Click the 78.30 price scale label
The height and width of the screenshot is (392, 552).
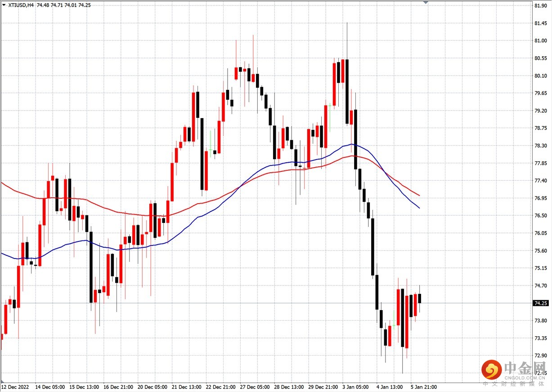coord(540,146)
